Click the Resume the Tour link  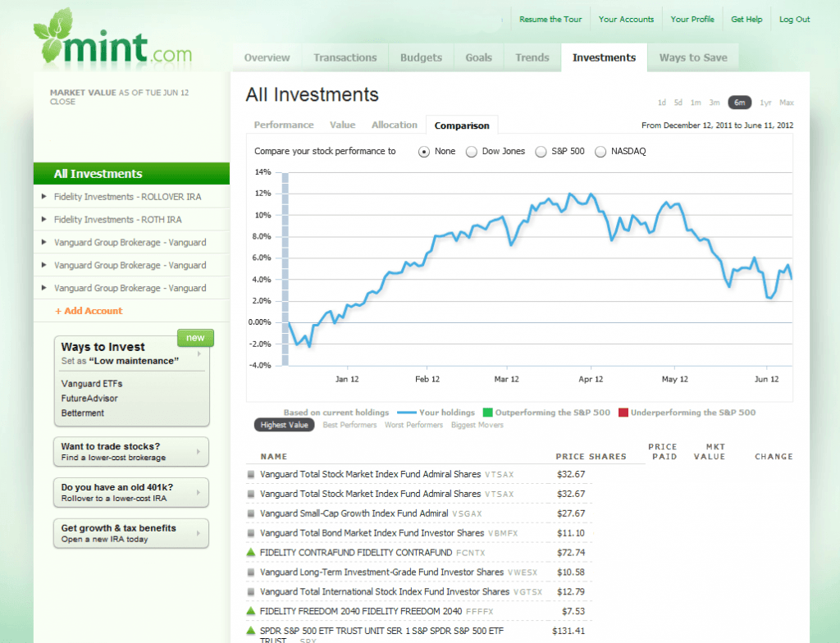click(550, 20)
